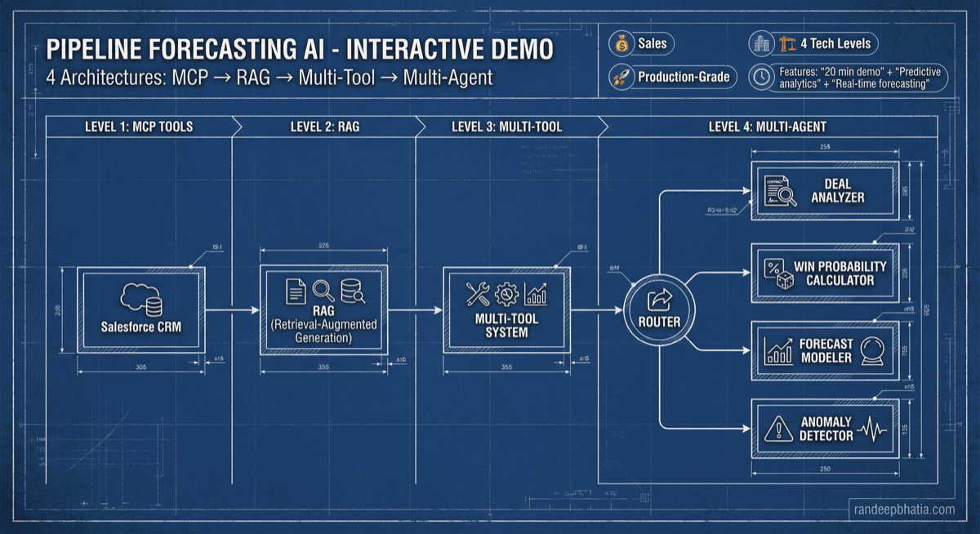
Task: Open the Level 2: RAG tab
Action: (x=323, y=126)
